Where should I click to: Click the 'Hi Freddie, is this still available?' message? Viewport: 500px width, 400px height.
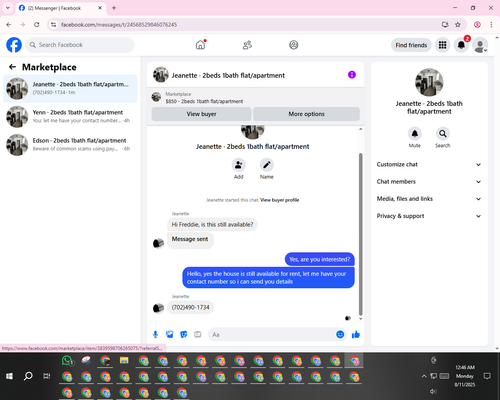[x=212, y=225]
